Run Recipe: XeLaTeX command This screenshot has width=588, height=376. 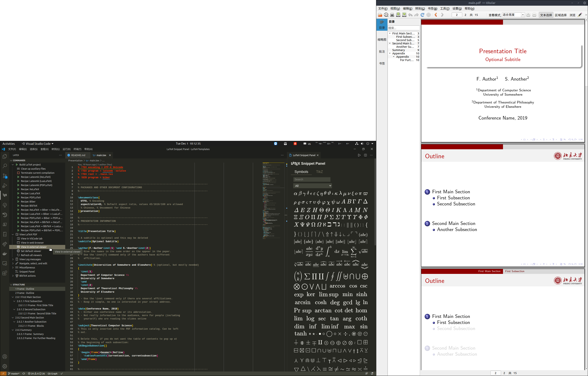tap(30, 189)
